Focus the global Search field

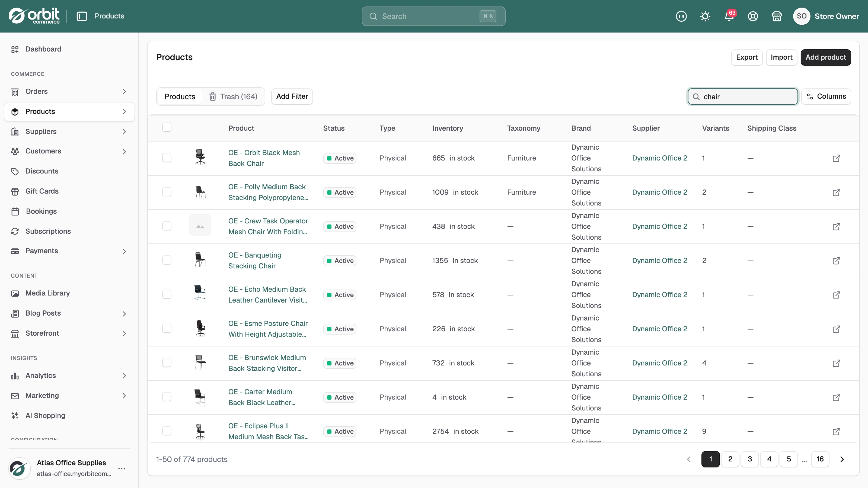pos(433,16)
